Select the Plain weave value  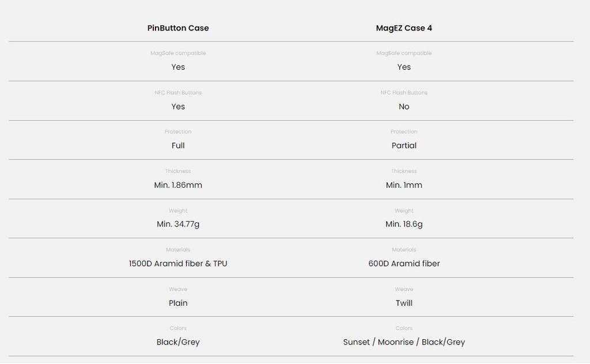(178, 303)
